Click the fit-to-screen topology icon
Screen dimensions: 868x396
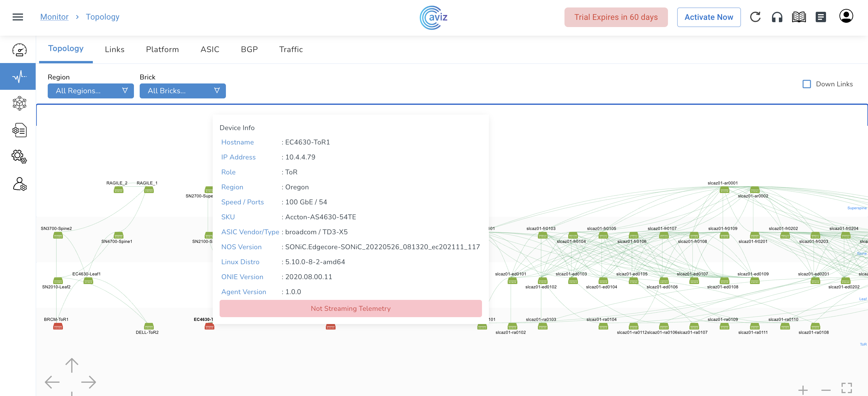[x=846, y=388]
